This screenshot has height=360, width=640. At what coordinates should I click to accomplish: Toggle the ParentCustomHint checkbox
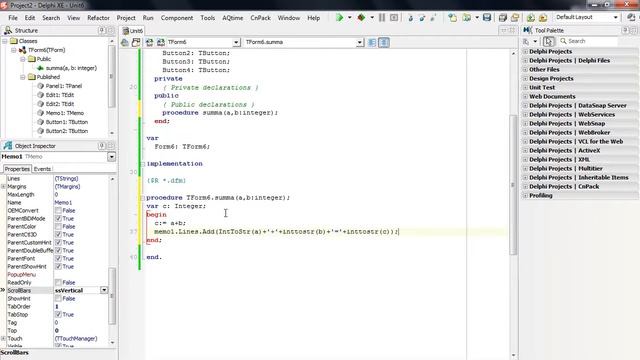[58, 242]
